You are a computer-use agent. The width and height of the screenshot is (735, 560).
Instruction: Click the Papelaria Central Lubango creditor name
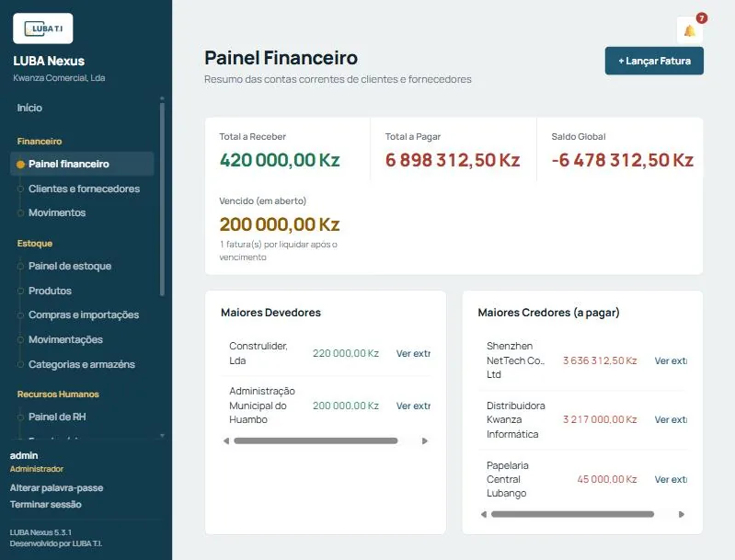(508, 479)
